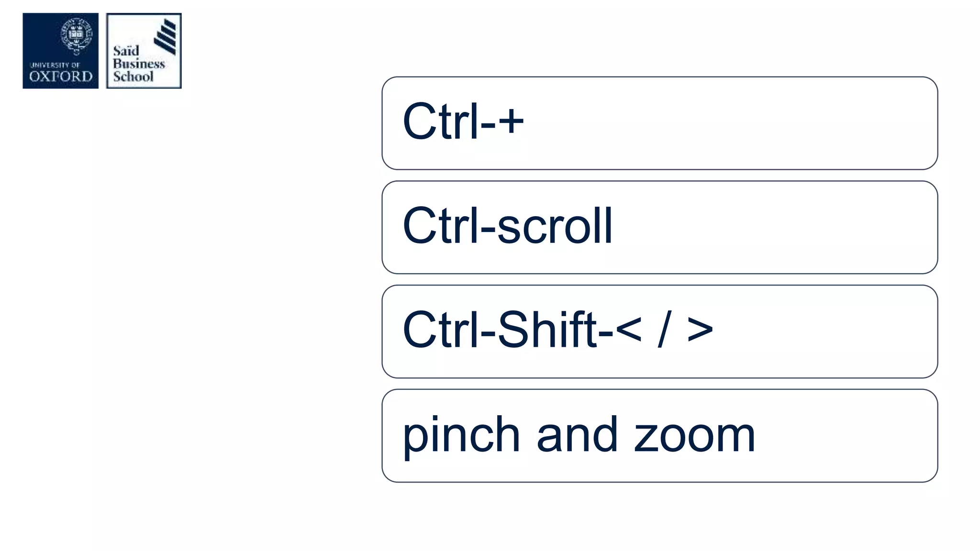The height and width of the screenshot is (551, 980).
Task: Click the word "zoom"
Action: pos(694,435)
